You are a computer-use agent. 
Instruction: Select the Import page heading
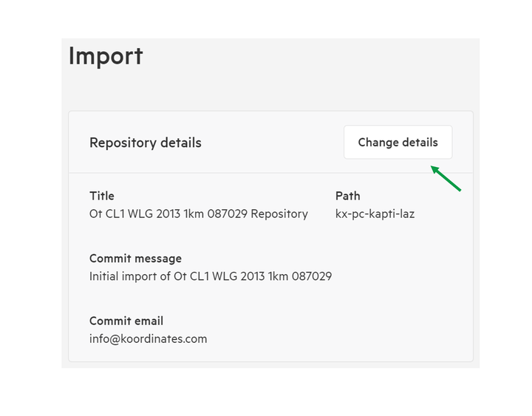106,57
